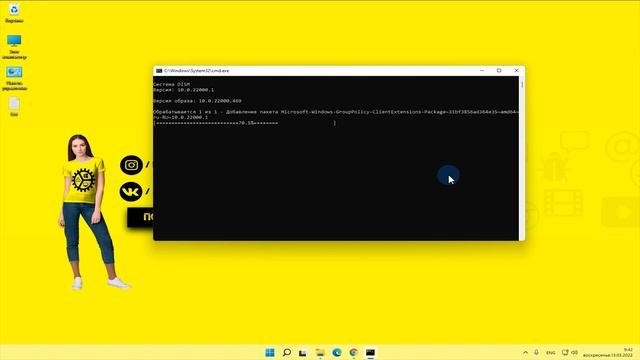640x360 pixels.
Task: Open the Recycle Bin desktop icon
Action: (14, 13)
